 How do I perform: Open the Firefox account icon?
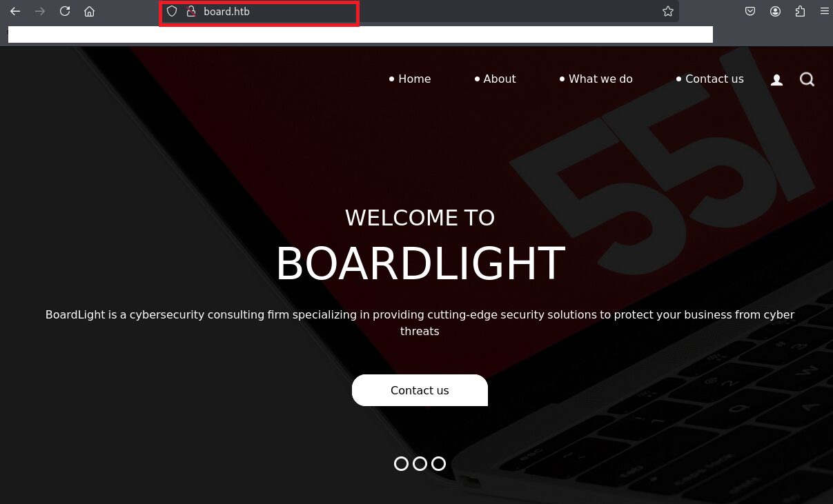(x=776, y=11)
